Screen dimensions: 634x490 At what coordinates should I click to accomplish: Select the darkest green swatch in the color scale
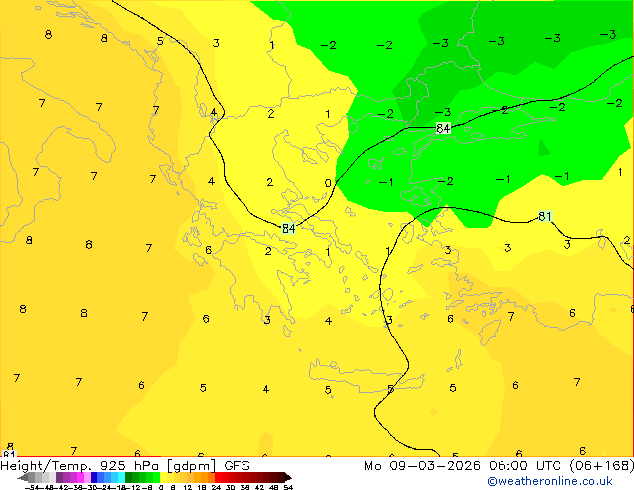[128, 478]
